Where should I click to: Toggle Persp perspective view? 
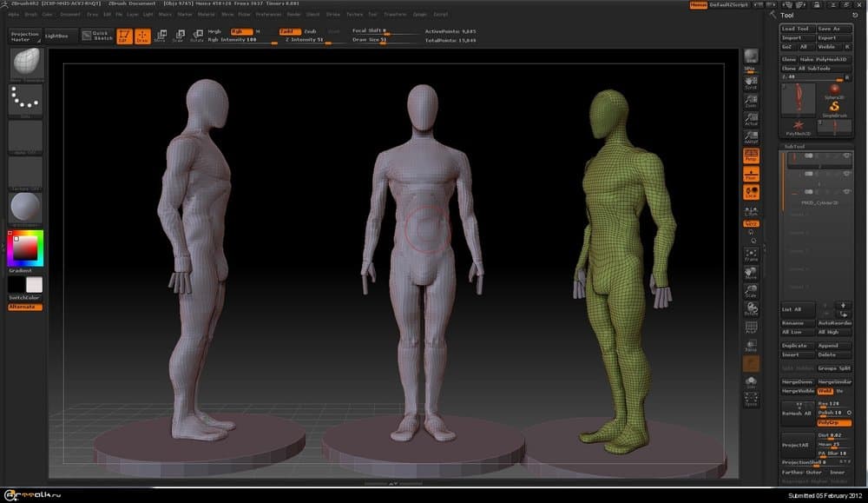[751, 156]
